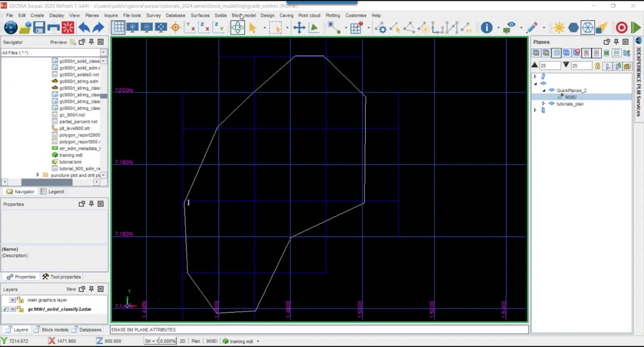The image size is (644, 347).
Task: Open the File tools menu
Action: (132, 15)
